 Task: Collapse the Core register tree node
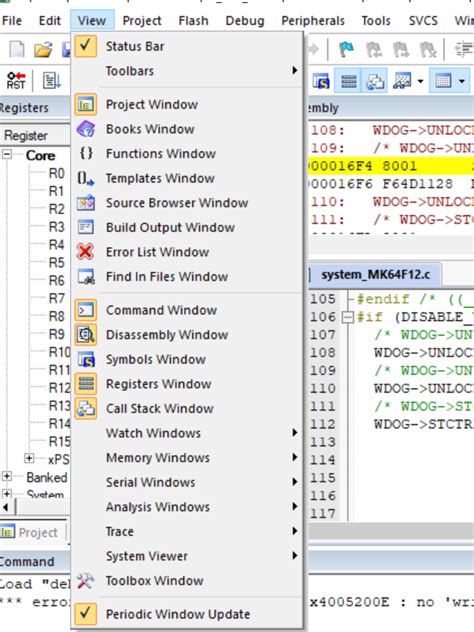tap(7, 155)
